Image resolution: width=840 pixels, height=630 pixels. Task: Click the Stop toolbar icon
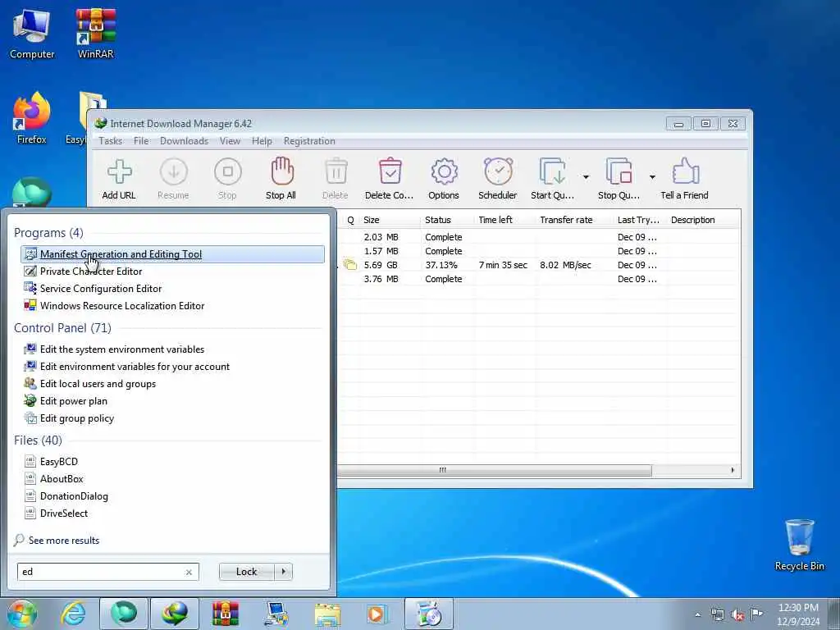point(227,180)
